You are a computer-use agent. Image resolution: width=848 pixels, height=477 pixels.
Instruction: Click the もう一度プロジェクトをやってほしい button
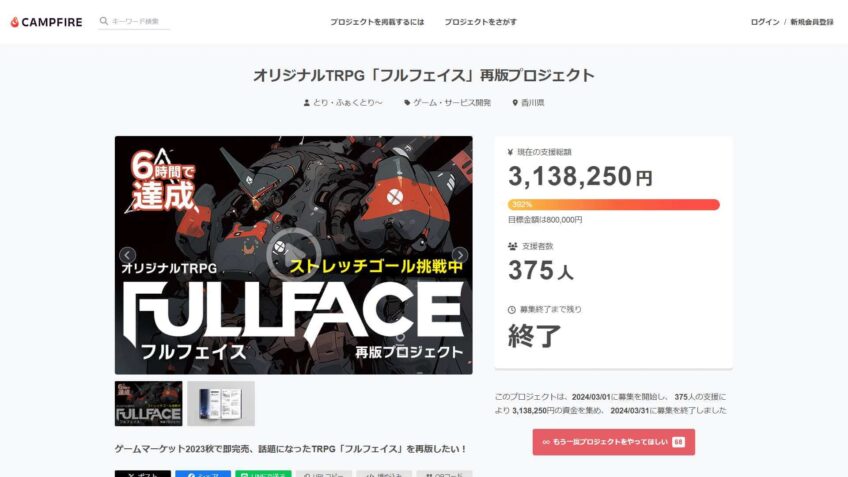(613, 442)
